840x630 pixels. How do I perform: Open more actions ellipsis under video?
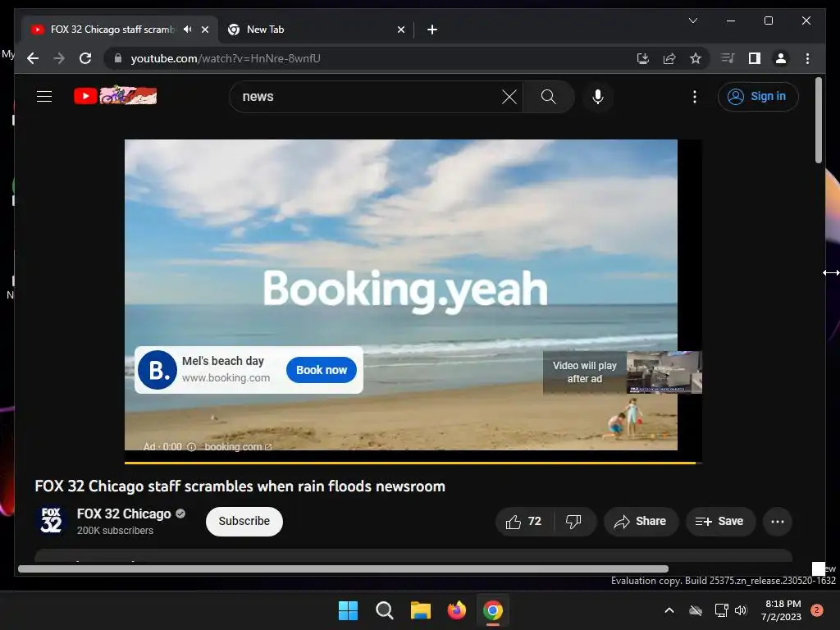coord(778,522)
